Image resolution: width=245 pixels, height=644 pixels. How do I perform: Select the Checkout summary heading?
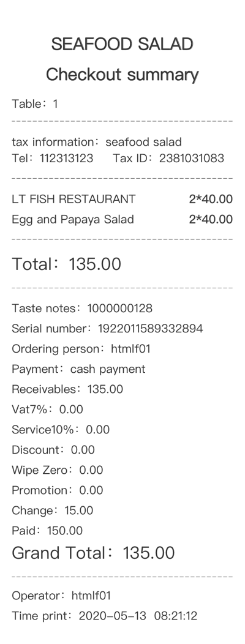click(122, 75)
